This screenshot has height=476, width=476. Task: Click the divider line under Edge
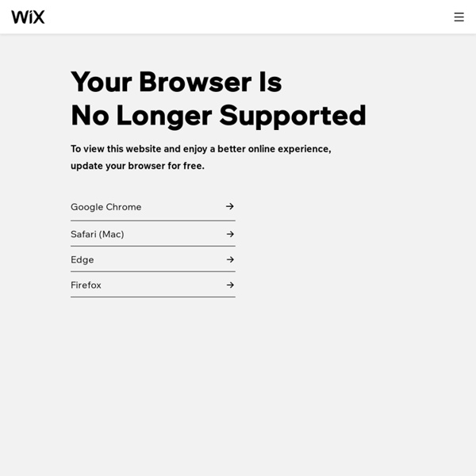(x=153, y=271)
